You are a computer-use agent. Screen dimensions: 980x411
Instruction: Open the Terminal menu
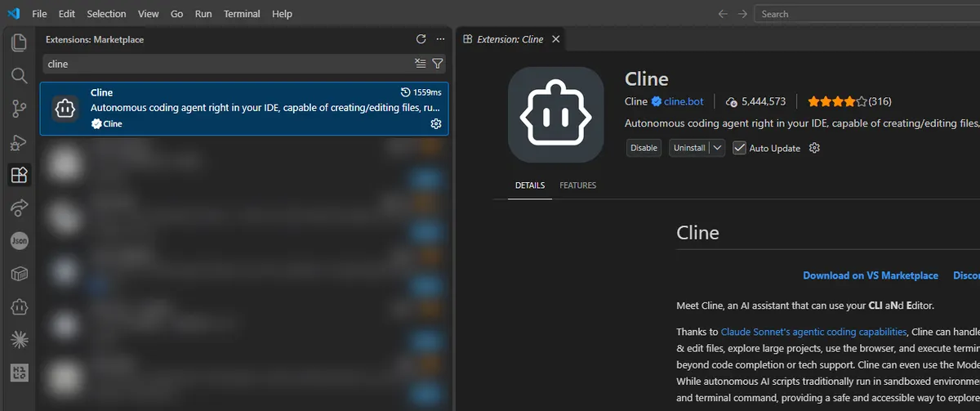click(x=242, y=14)
